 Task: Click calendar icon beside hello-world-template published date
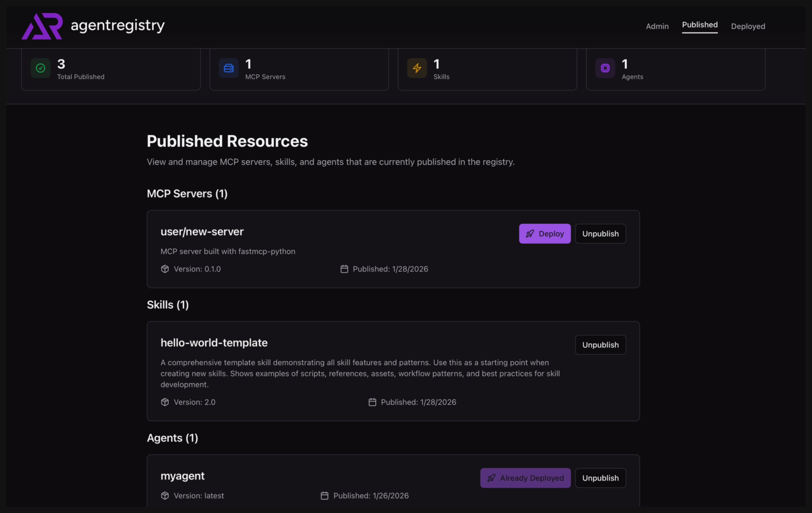[372, 402]
